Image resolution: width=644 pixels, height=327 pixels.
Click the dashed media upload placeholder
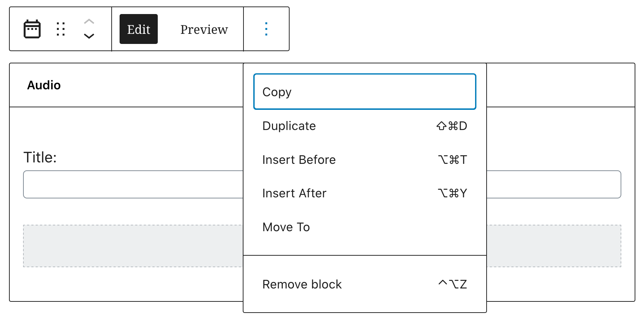pos(126,245)
